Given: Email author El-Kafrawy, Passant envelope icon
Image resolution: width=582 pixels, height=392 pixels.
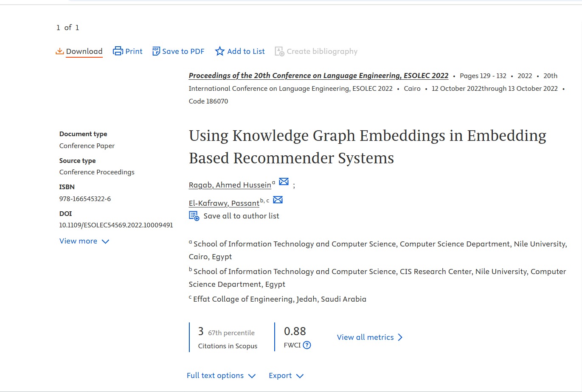Looking at the screenshot, I should tap(278, 200).
